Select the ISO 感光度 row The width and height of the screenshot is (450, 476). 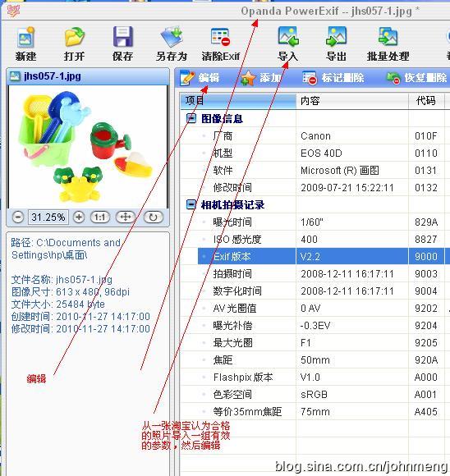point(312,239)
